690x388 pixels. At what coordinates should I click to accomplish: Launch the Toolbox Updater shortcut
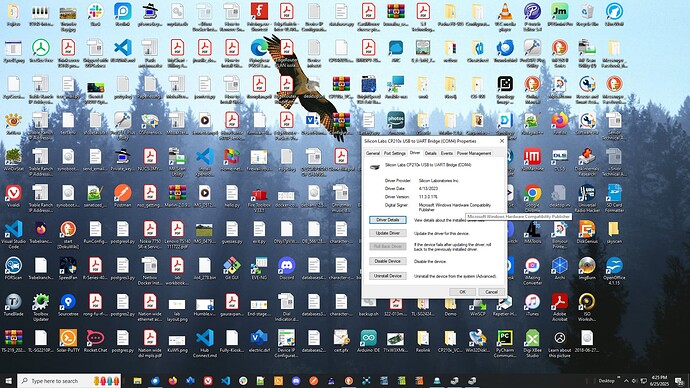coord(41,307)
